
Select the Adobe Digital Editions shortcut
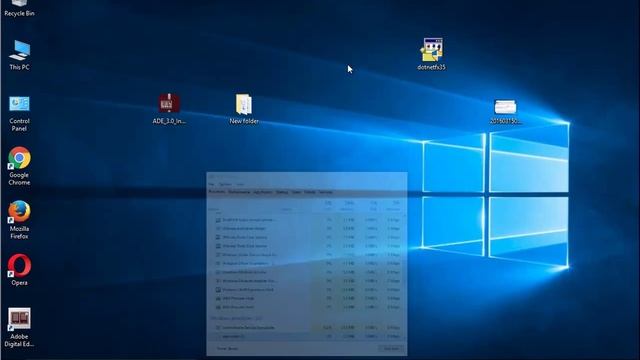click(x=19, y=327)
